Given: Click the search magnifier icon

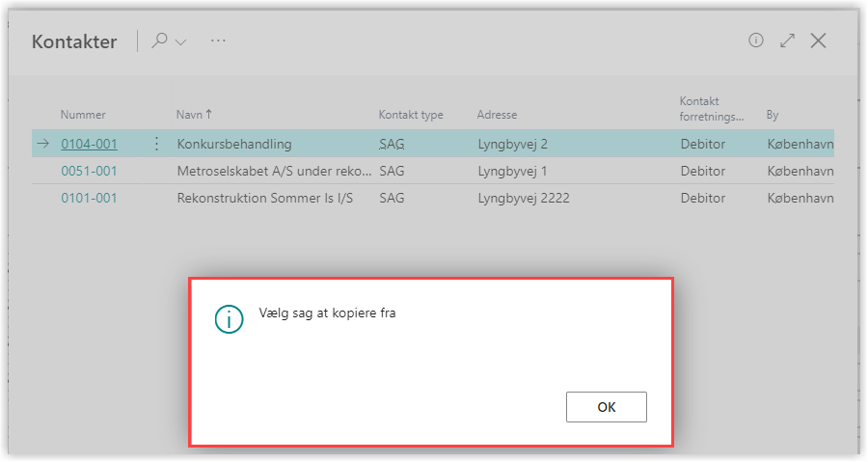Looking at the screenshot, I should [x=160, y=41].
